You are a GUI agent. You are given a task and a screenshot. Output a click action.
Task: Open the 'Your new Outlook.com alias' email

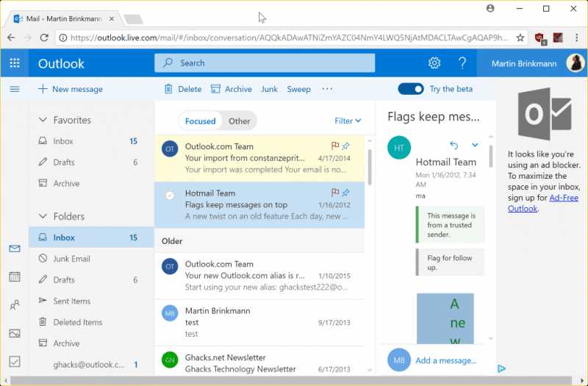[259, 276]
